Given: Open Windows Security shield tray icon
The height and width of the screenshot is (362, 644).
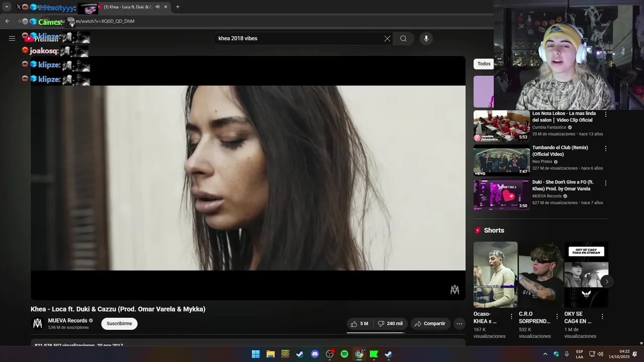Looking at the screenshot, I should coord(556,354).
